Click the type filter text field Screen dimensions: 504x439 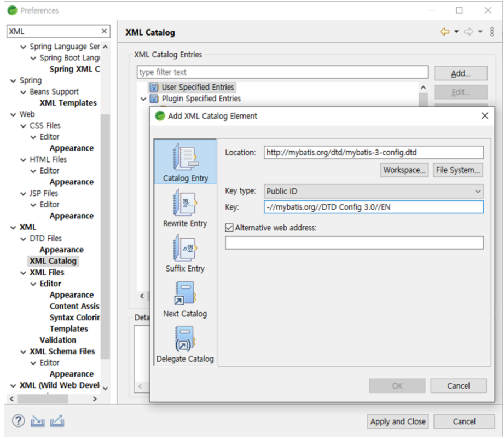[282, 72]
